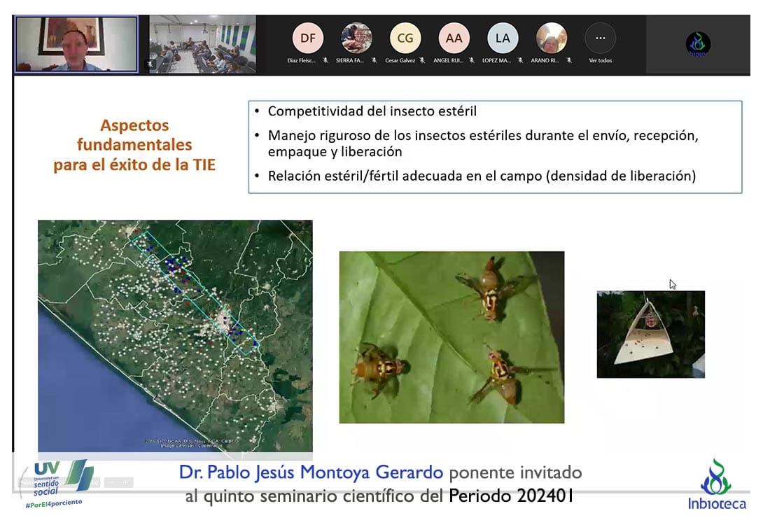The image size is (763, 532).
Task: Click the fruit flies on leaf photo
Action: tap(451, 337)
